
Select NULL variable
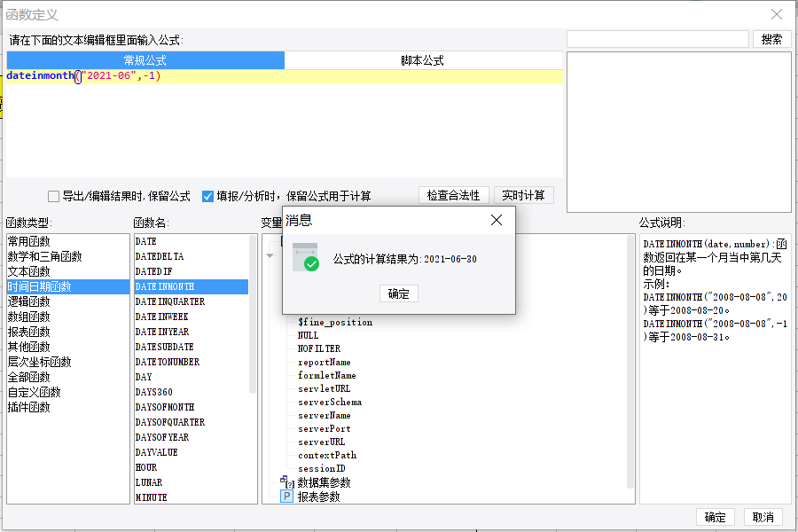[308, 335]
